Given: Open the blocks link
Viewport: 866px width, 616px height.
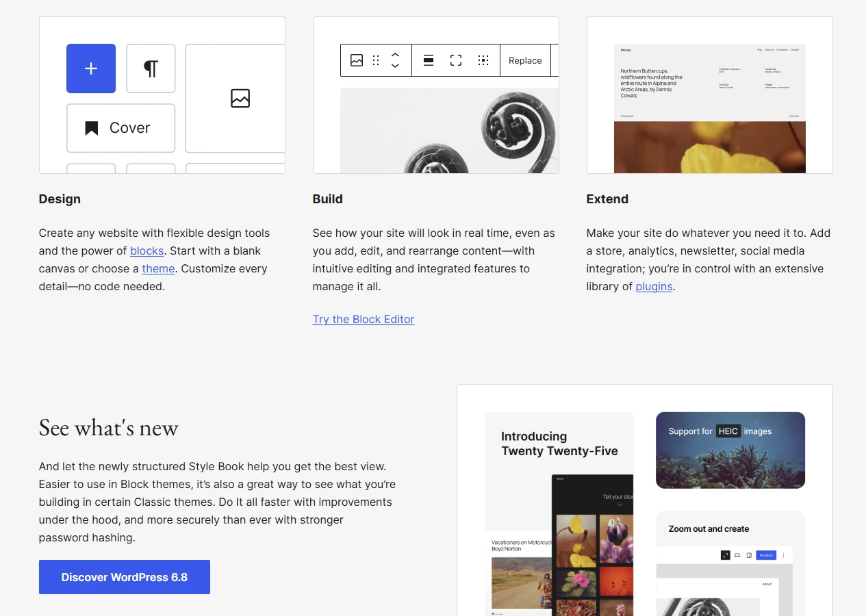Looking at the screenshot, I should (x=147, y=251).
